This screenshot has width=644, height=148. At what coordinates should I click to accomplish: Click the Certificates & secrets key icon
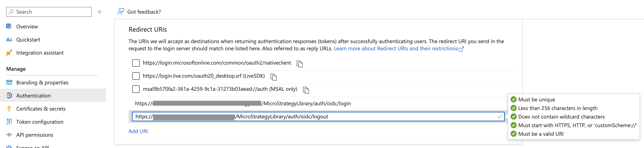9,109
